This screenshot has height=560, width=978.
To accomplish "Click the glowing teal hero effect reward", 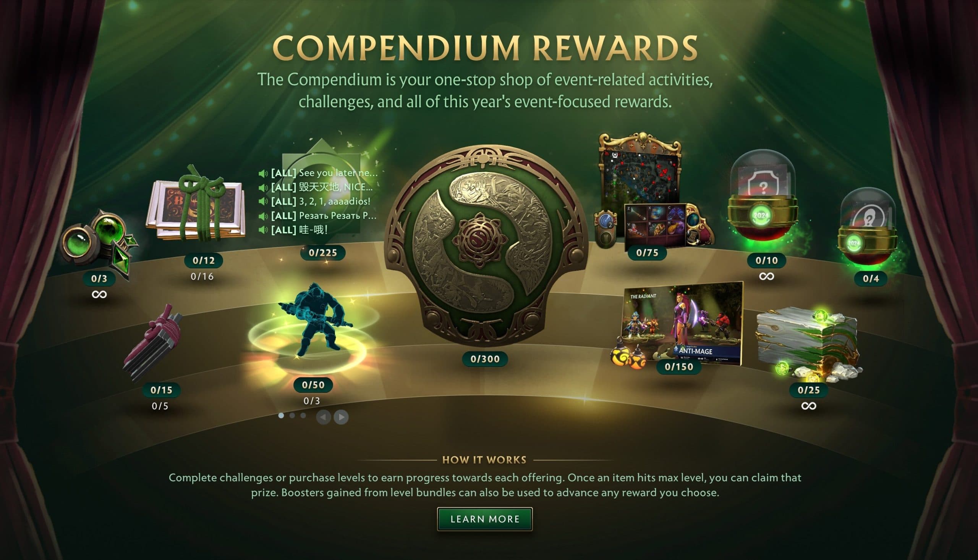I will tap(313, 325).
